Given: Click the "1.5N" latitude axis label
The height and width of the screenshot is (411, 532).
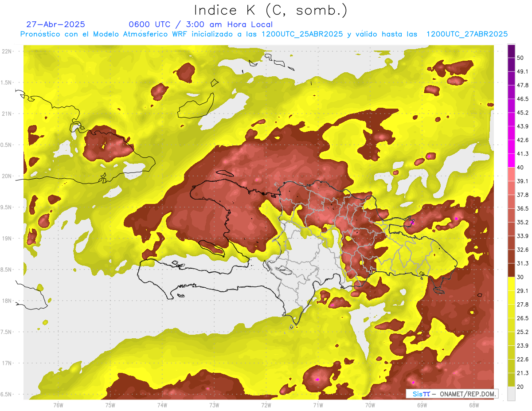Looking at the screenshot, I should pos(7,82).
